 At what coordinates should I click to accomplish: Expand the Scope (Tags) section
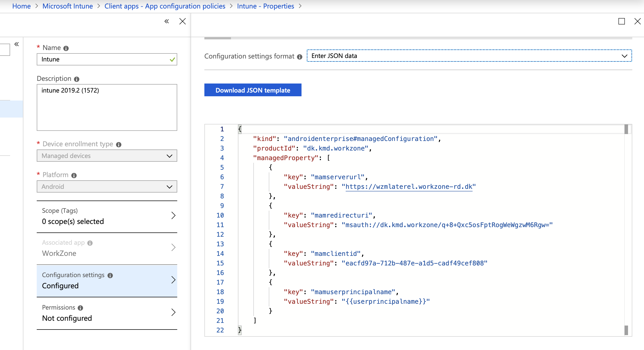[x=107, y=216]
